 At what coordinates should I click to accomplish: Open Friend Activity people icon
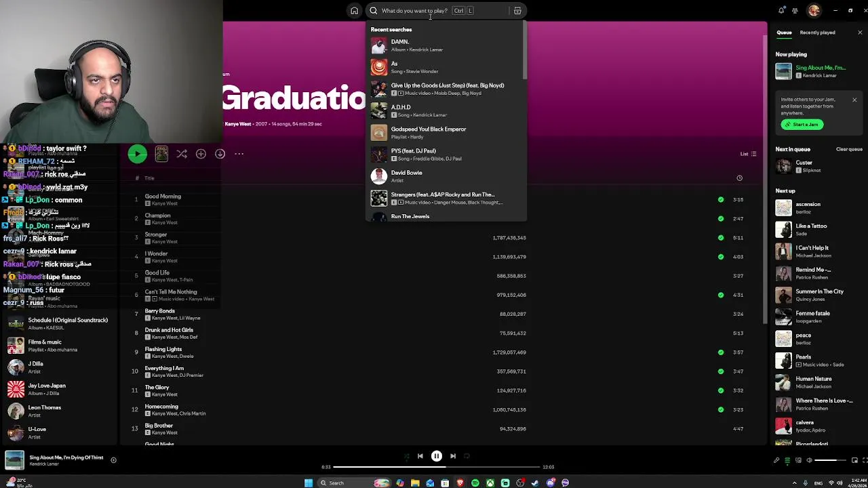tap(796, 10)
